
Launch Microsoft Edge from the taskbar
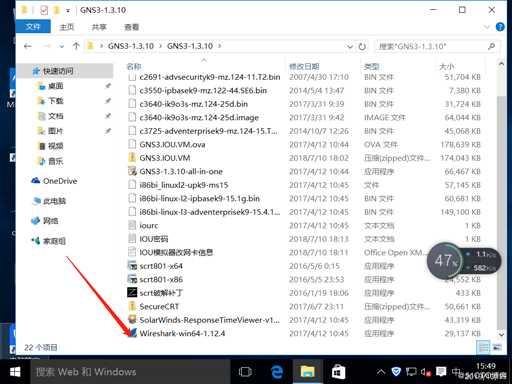277,372
